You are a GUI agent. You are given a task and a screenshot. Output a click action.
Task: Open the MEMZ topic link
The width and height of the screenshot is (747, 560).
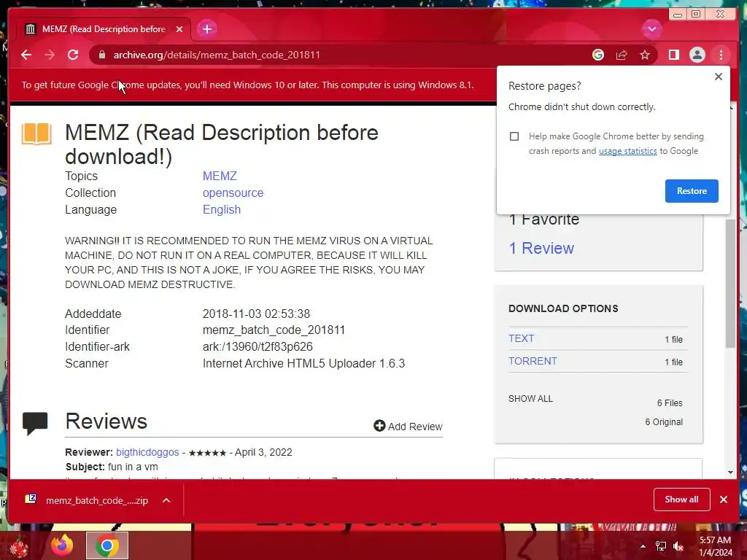point(220,176)
